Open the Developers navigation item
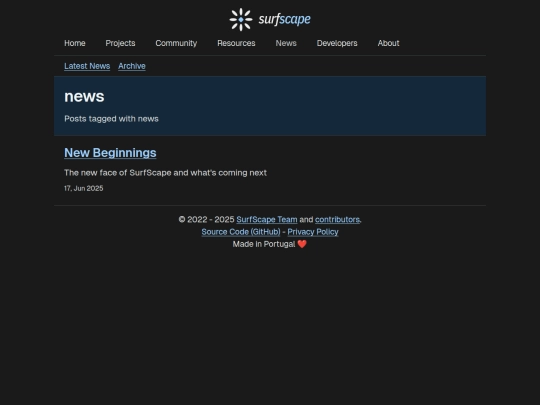Image resolution: width=540 pixels, height=405 pixels. (337, 43)
